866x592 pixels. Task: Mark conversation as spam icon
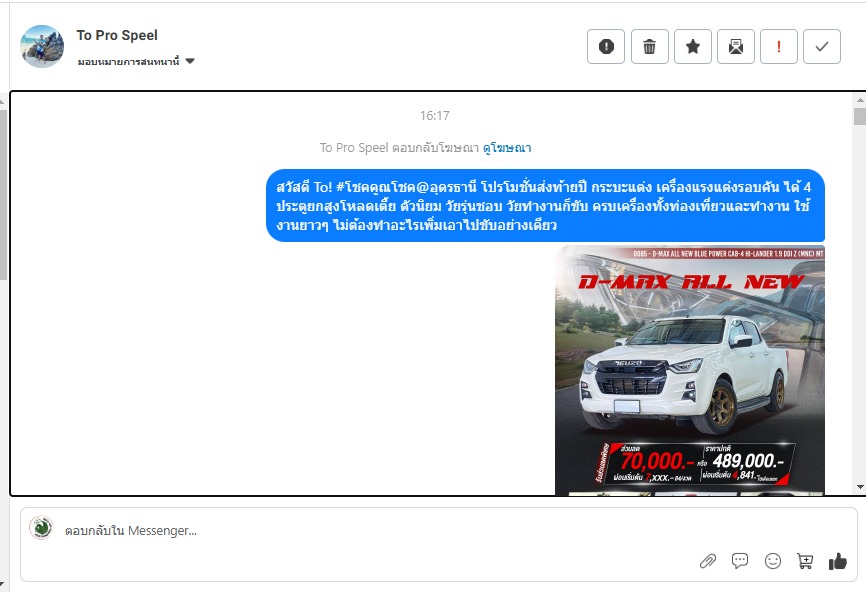pyautogui.click(x=606, y=46)
